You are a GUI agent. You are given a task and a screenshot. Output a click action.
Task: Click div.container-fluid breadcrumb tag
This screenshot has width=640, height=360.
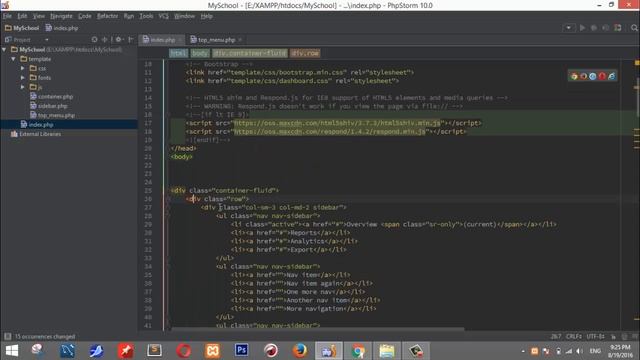coord(249,53)
